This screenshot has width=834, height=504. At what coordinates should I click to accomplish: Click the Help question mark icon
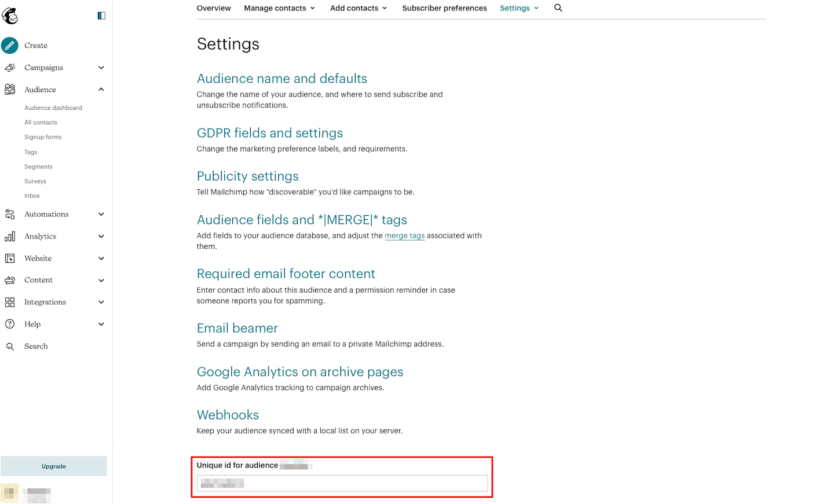(x=10, y=324)
